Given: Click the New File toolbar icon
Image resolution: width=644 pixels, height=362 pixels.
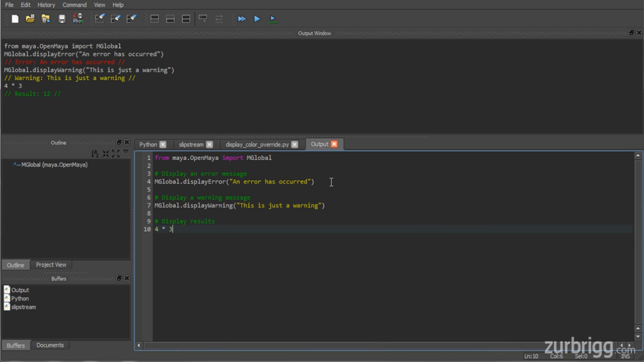Looking at the screenshot, I should coord(15,19).
